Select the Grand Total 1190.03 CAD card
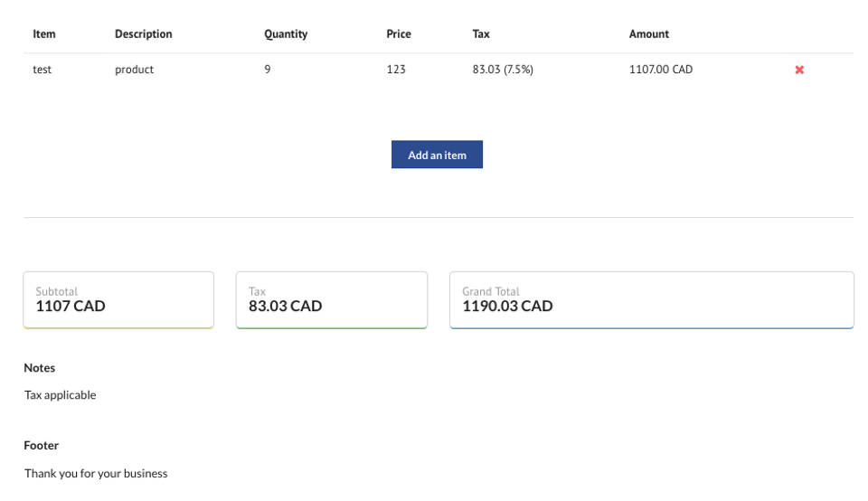Viewport: 868px width, 501px height. pos(651,299)
